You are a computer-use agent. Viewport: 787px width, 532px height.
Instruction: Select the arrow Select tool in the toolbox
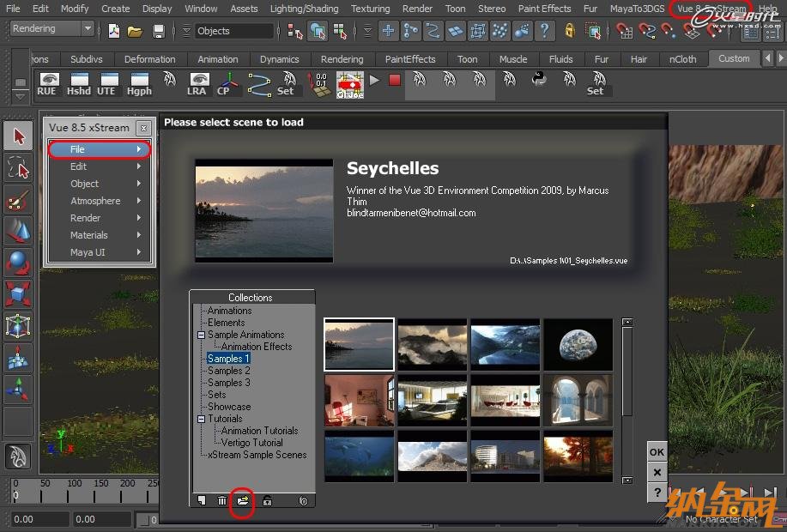(19, 136)
